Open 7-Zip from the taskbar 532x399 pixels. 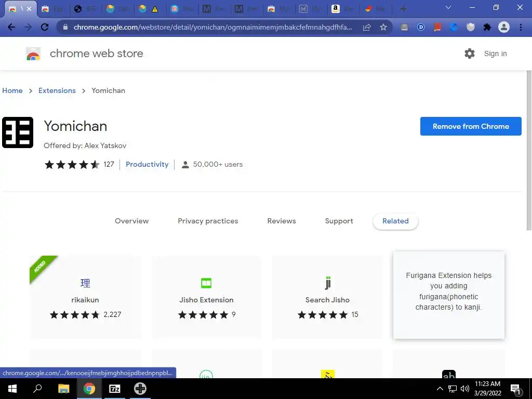pyautogui.click(x=115, y=389)
